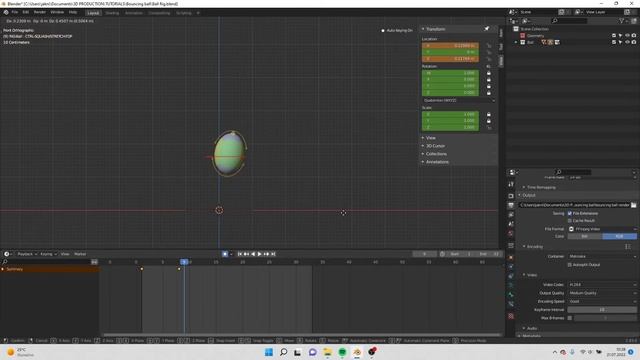Screen dimensions: 640x360
Task: Open the Container dropdown
Action: click(x=602, y=256)
